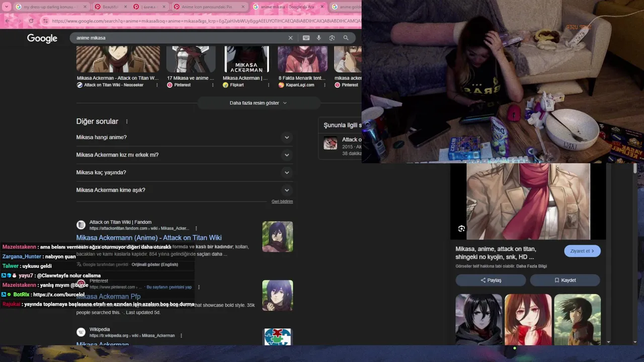The image size is (644, 362).
Task: Click the Pinterest Pfp result thumbnail
Action: point(277,295)
